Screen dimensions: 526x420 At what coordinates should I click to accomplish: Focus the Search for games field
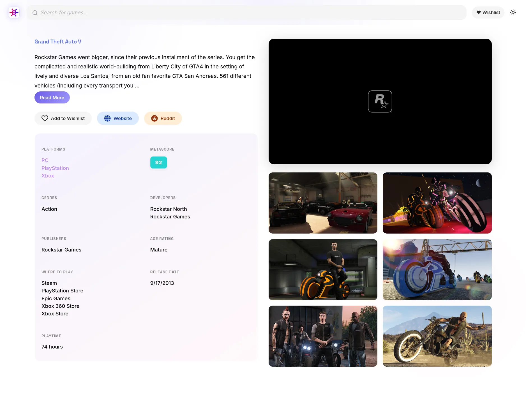(x=247, y=13)
